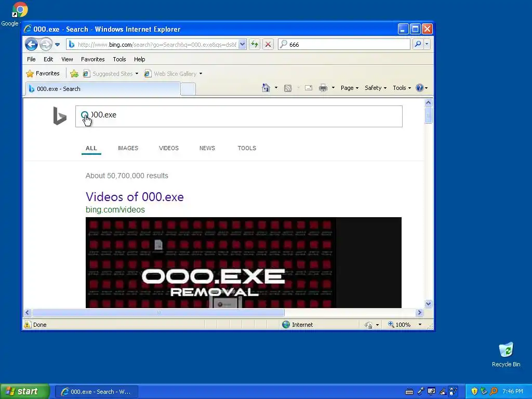
Task: Open the Page dropdown menu
Action: [x=350, y=88]
